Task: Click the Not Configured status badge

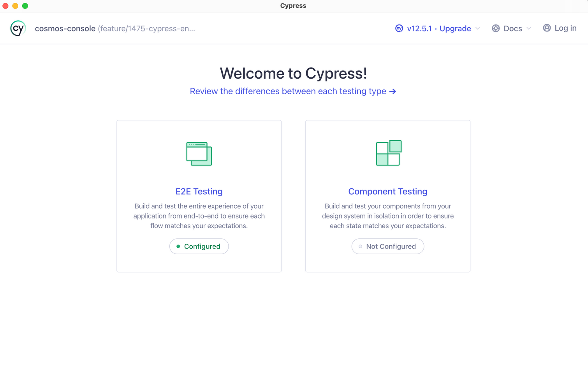Action: [388, 246]
